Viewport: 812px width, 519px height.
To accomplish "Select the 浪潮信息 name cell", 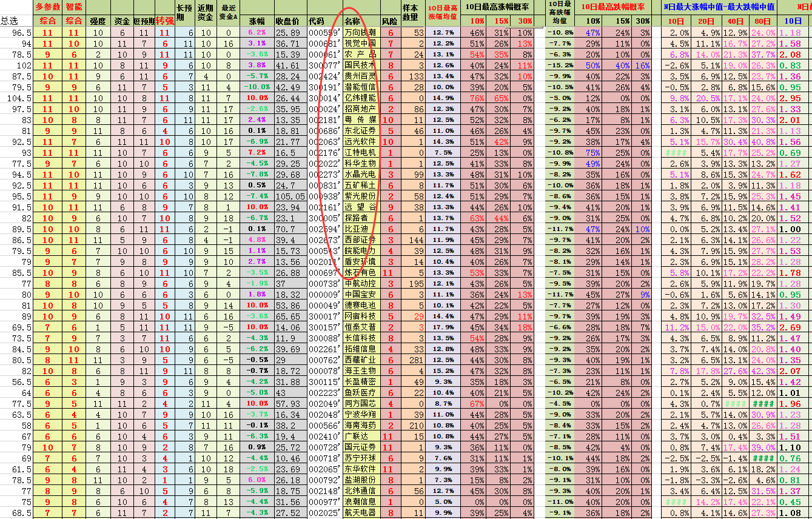I will tap(361, 501).
